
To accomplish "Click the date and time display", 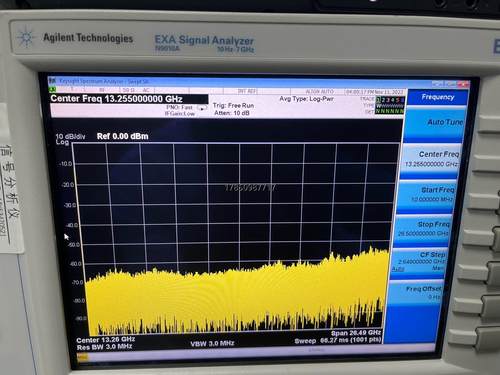I will click(x=375, y=92).
